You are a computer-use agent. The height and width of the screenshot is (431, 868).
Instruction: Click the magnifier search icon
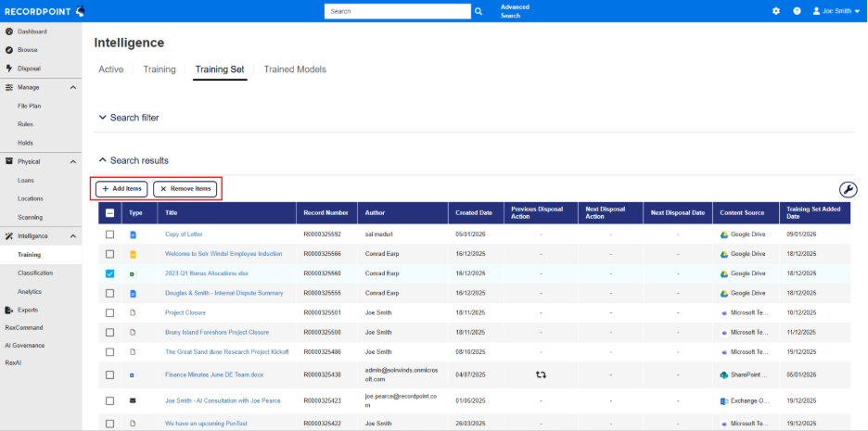point(479,11)
